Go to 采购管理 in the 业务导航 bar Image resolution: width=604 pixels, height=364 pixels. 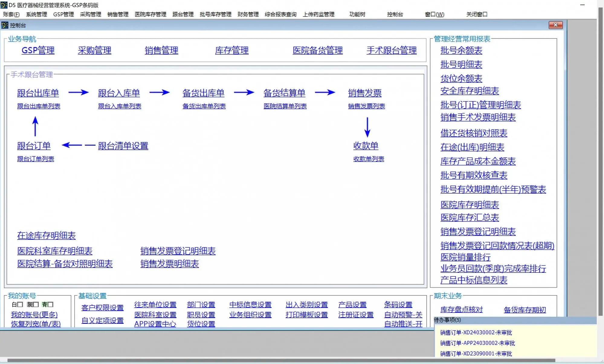click(95, 50)
